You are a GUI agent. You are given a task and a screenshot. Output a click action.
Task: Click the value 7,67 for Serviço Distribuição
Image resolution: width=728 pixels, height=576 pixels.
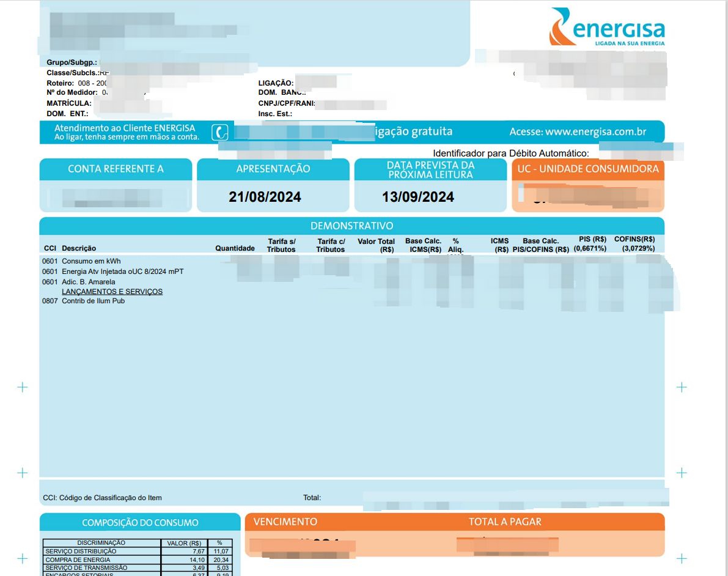[199, 552]
